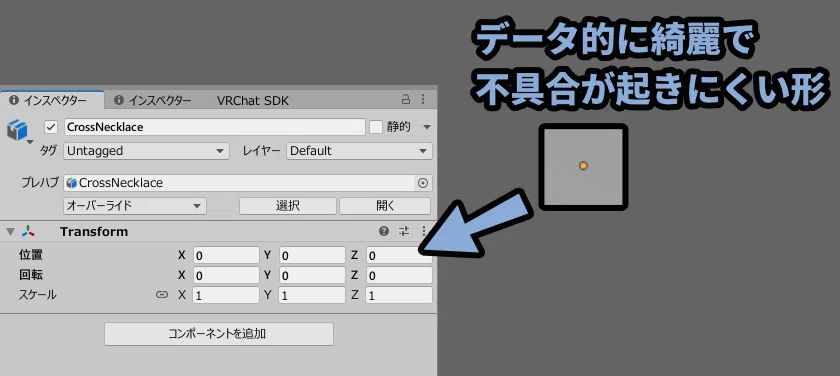Open the Default layer dropdown

point(359,151)
